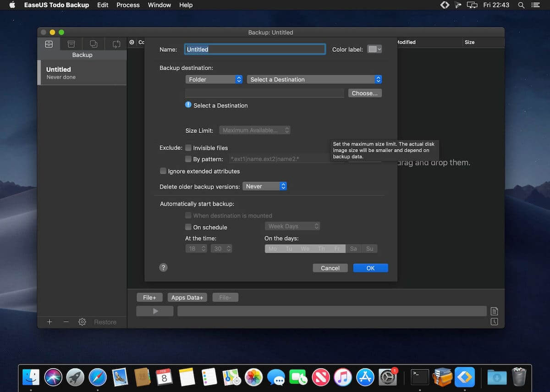Click the hour stepper showing 18
The height and width of the screenshot is (392, 550).
(x=196, y=248)
